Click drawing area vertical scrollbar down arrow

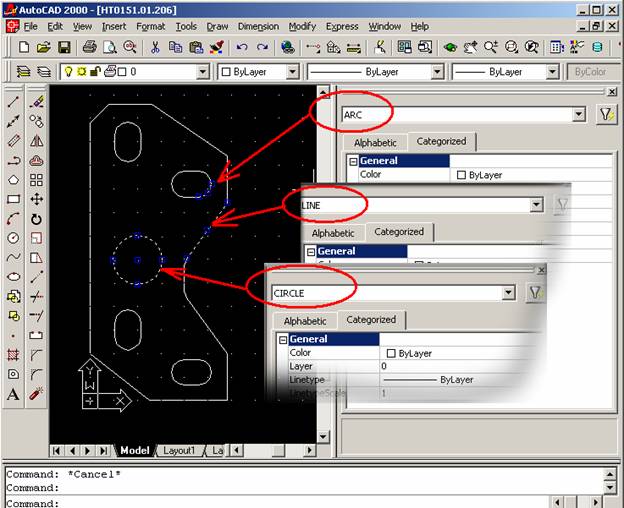click(323, 437)
